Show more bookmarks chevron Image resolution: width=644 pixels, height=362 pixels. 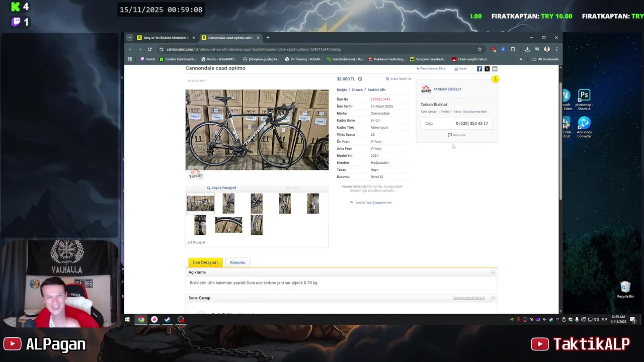coord(521,59)
